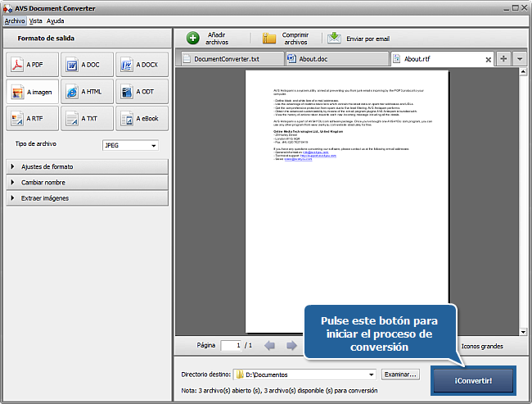Viewport: 532px width, 404px height.
Task: Open the Ayuda menu
Action: pos(56,21)
